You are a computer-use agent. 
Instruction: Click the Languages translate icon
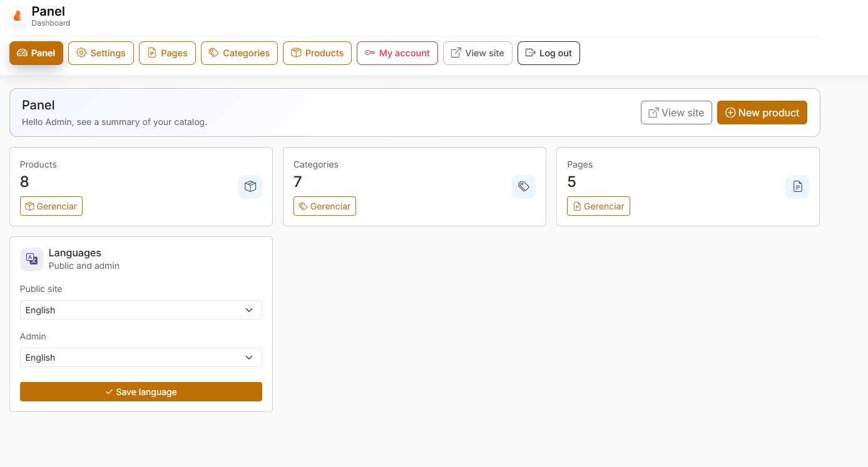click(32, 259)
